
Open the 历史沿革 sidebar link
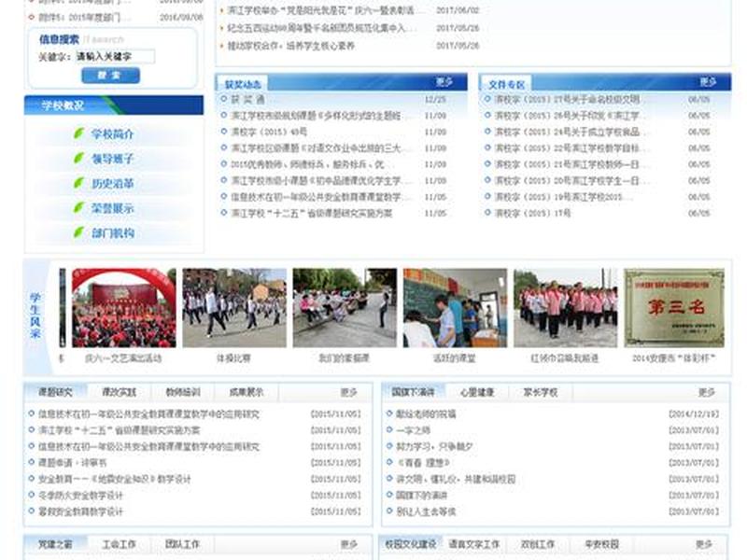112,184
